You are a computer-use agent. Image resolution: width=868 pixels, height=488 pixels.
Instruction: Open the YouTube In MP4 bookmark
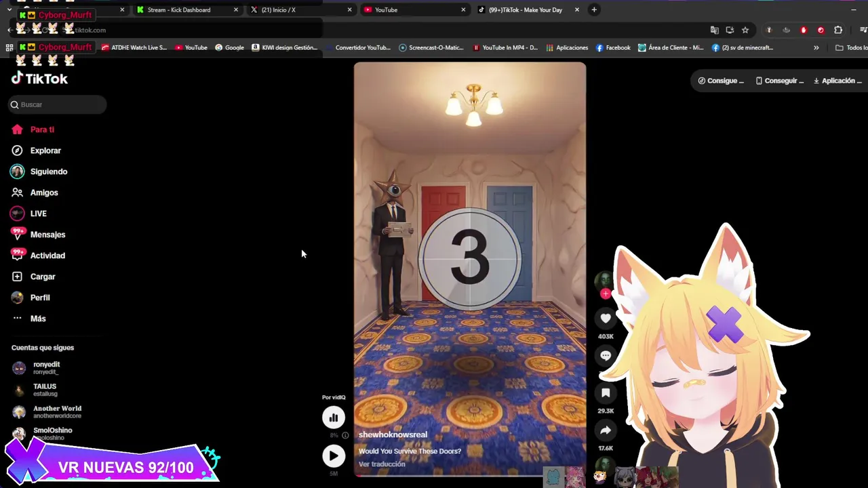[505, 47]
